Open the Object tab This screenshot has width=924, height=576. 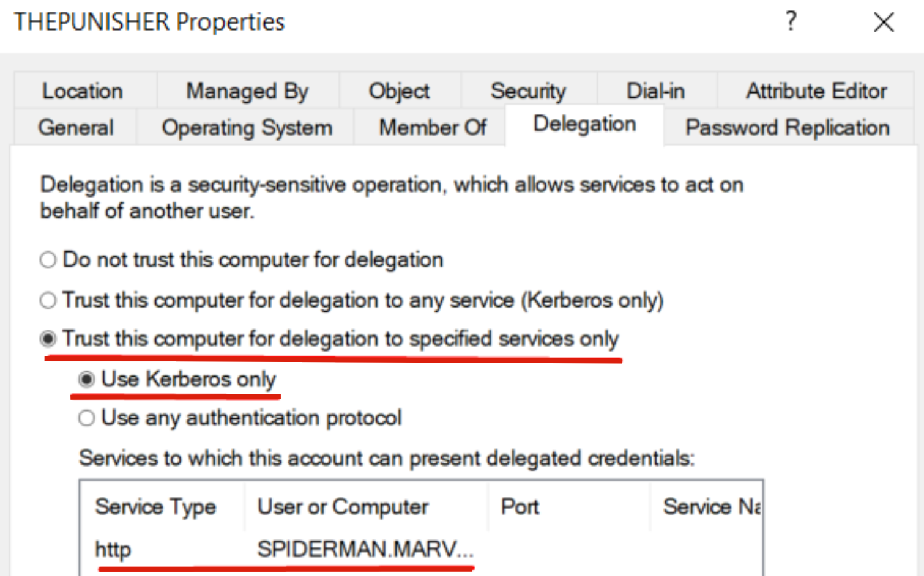399,91
